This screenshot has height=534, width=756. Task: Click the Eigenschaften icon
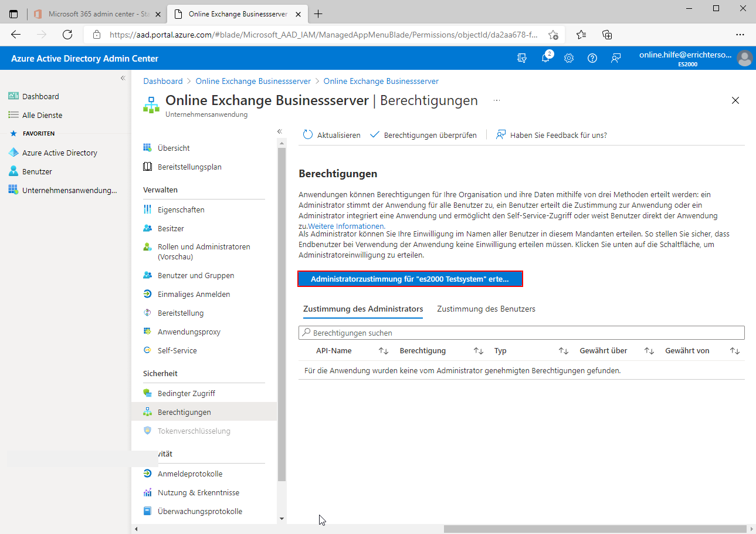(x=148, y=209)
